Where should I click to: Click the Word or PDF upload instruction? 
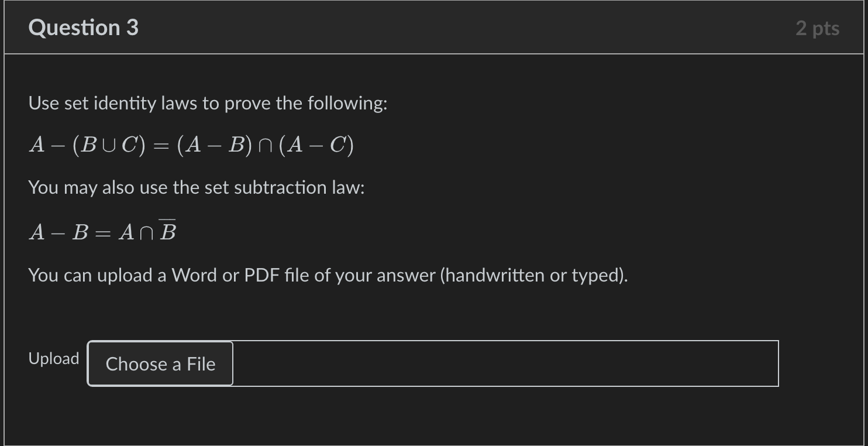(x=328, y=275)
